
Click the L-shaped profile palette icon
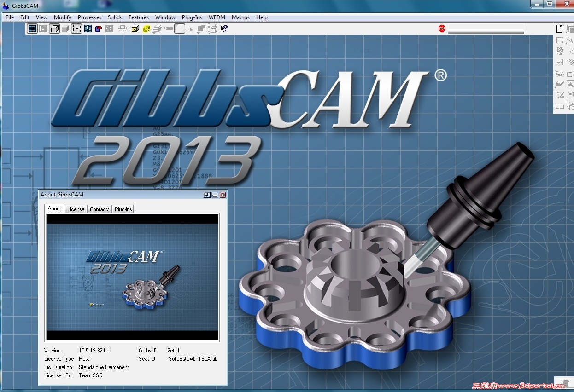coord(559,62)
